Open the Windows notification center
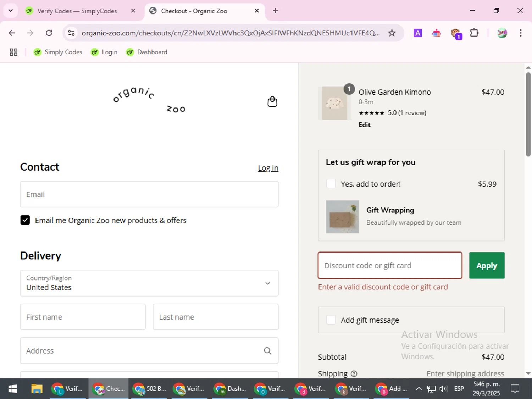532x399 pixels. pyautogui.click(x=515, y=389)
